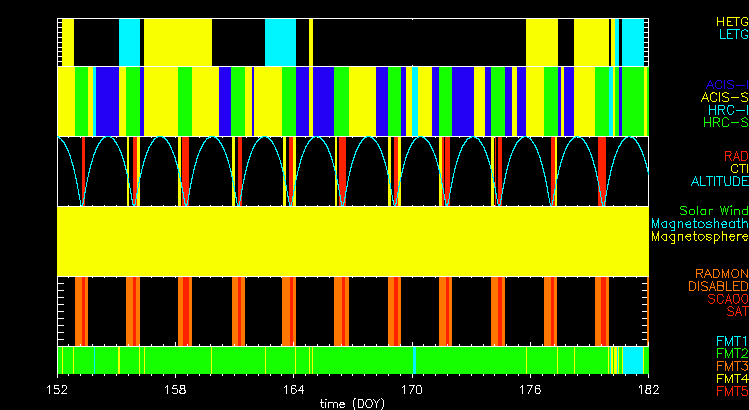This screenshot has height=410, width=749.
Task: Click the time (DOY) axis title
Action: tap(352, 402)
